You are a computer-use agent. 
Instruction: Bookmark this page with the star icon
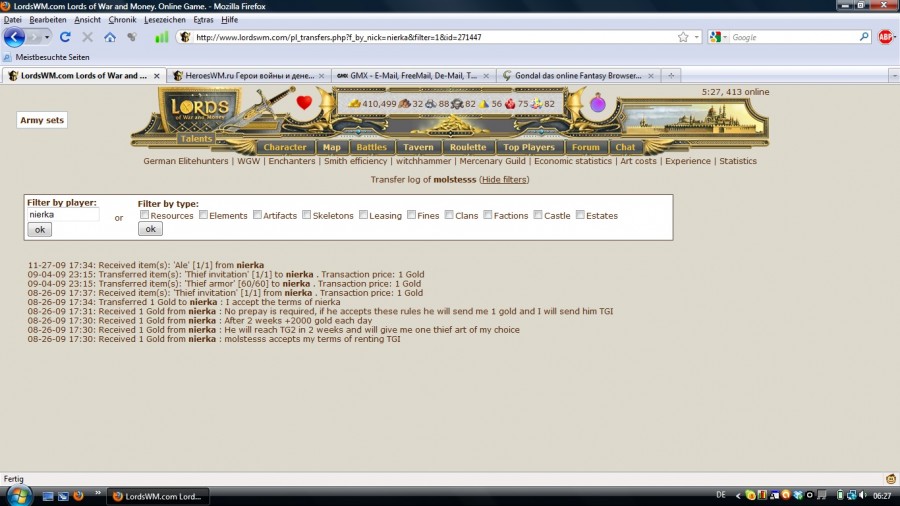click(x=682, y=37)
